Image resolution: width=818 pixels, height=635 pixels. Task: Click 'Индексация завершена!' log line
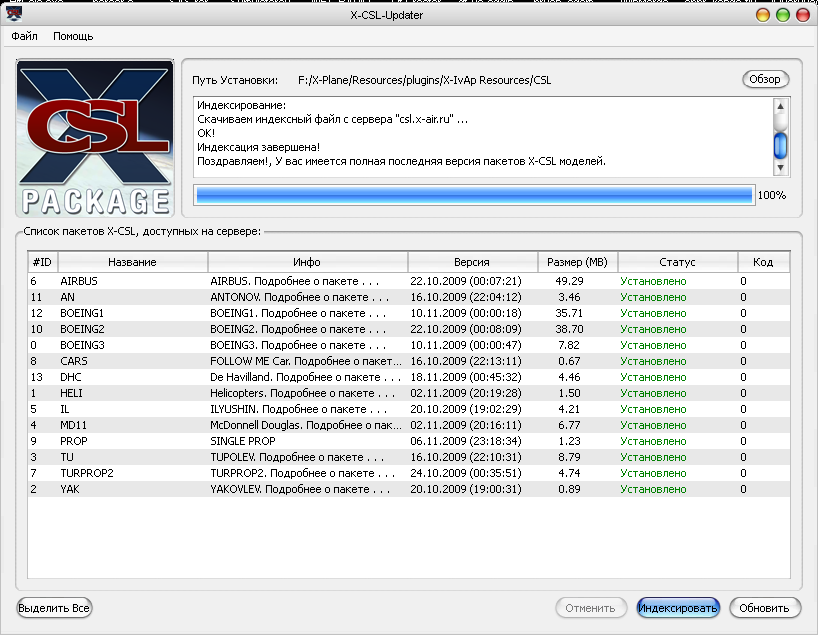258,147
